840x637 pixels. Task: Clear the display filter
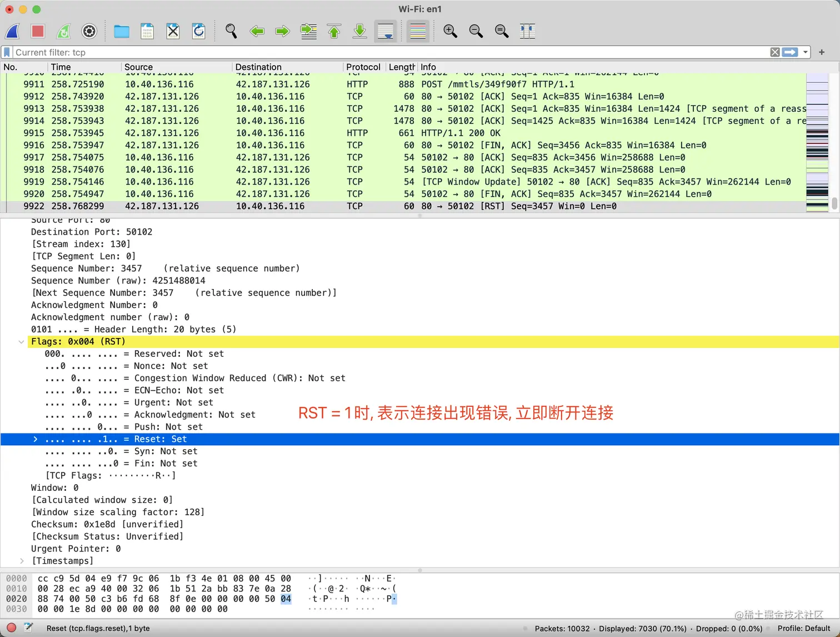775,52
